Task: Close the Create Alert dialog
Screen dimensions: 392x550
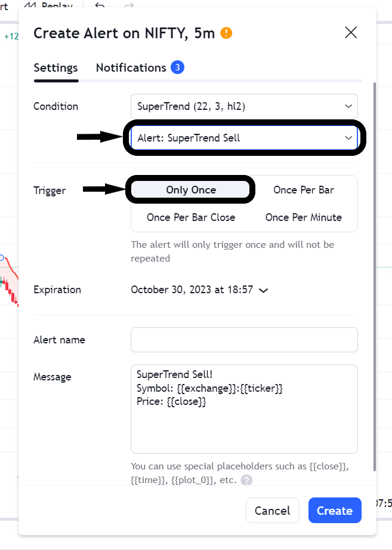Action: point(351,33)
